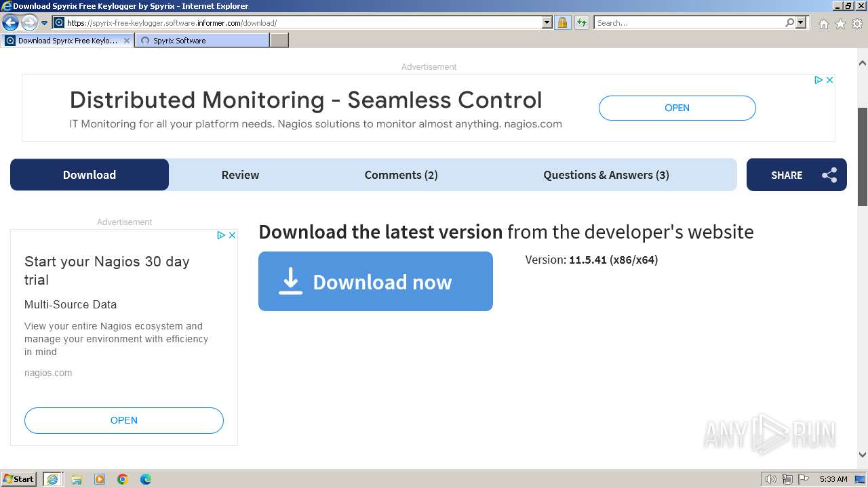Open Questions & Answers (3) tab
The width and height of the screenshot is (868, 488).
pos(606,175)
